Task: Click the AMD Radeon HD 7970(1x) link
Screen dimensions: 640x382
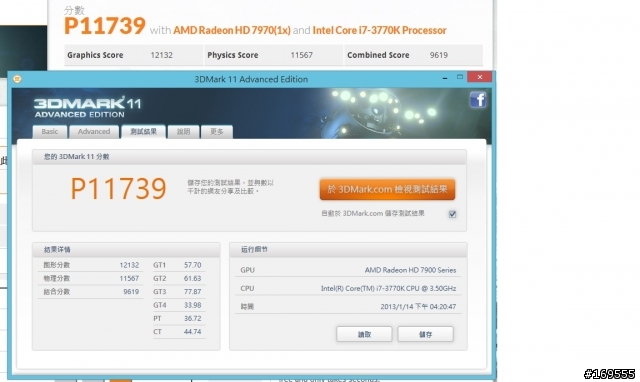Action: point(232,30)
